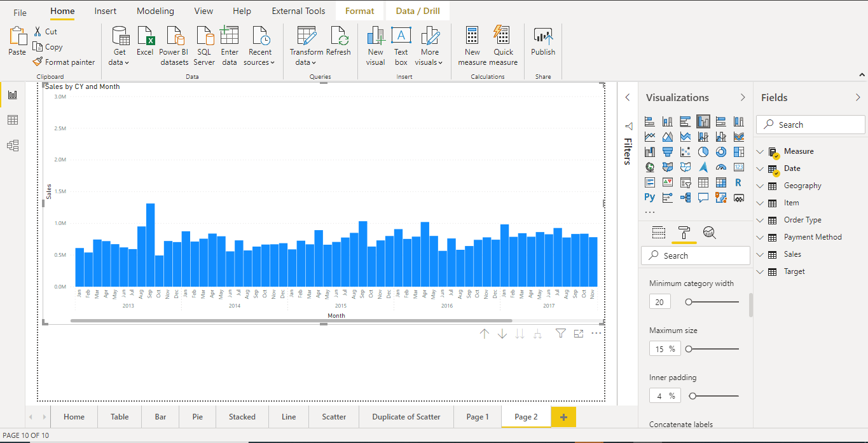Switch to Duplicate of Scatter page
The height and width of the screenshot is (443, 868).
point(406,417)
